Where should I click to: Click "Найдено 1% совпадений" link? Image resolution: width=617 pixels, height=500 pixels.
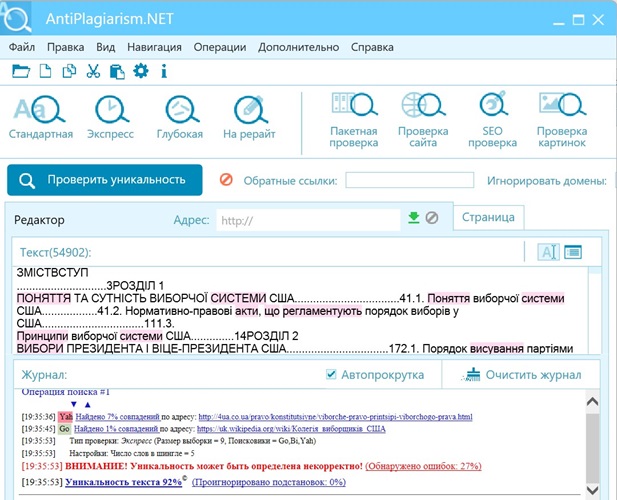coord(116,429)
